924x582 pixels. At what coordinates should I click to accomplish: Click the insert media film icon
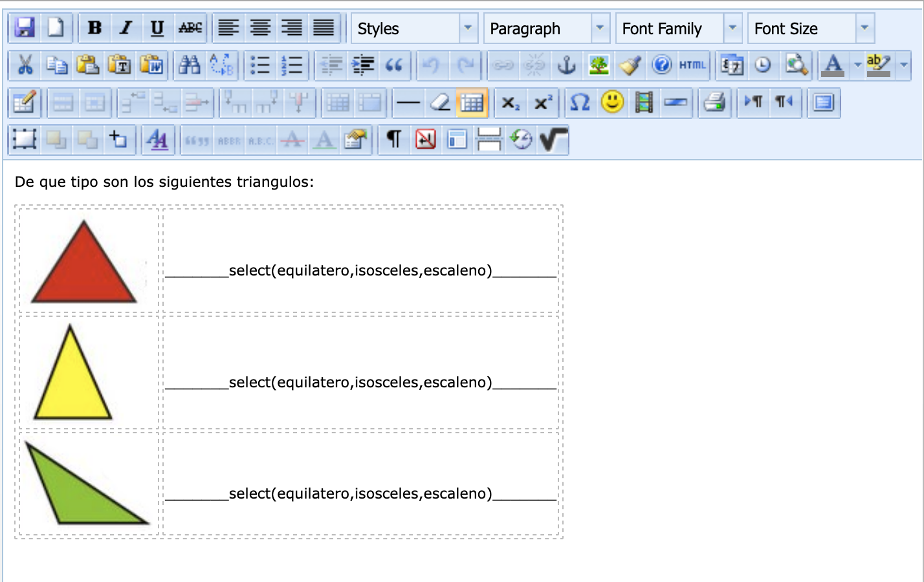point(644,102)
